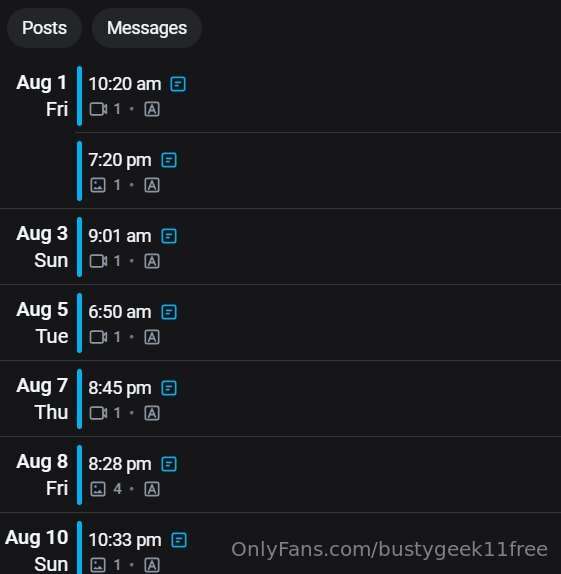Click the boxed A icon on Aug 5 entry
The image size is (561, 574).
152,337
